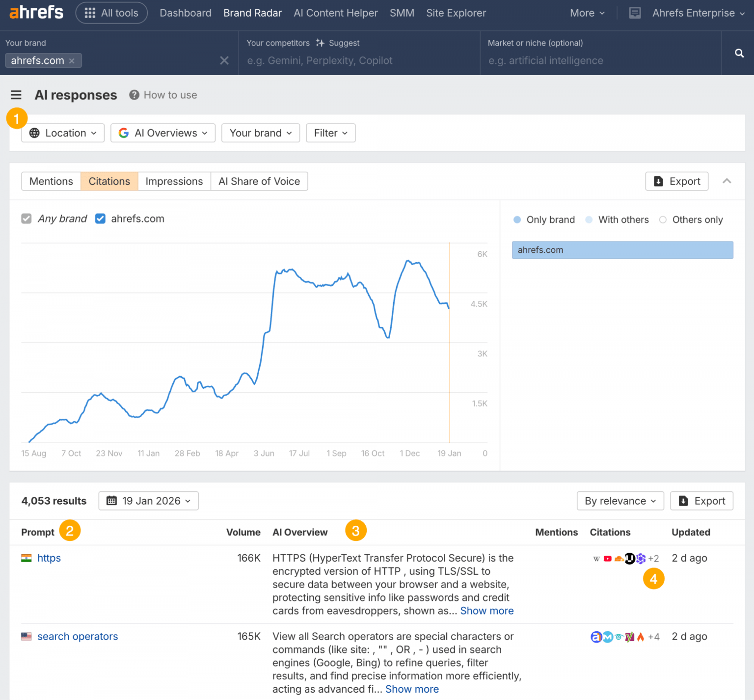Viewport: 754px width, 700px height.
Task: Open the All tools grid launcher
Action: coord(111,13)
